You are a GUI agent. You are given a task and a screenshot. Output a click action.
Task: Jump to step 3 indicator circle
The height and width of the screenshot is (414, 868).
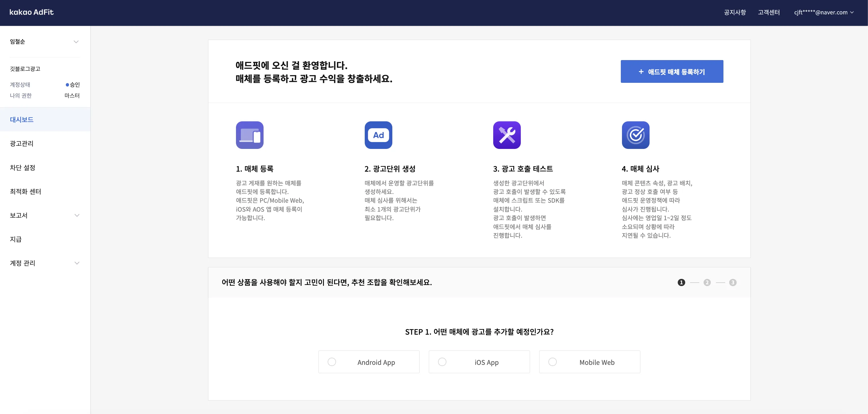(x=733, y=282)
